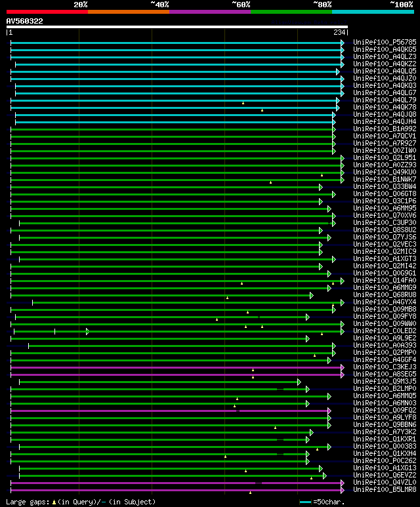Click the UniRef100_A6MM95 label

point(385,208)
